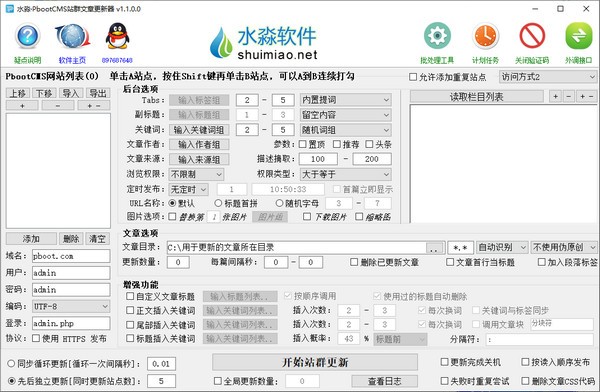The image size is (600, 392).
Task: Open the 批处理工具 gear icon
Action: [437, 36]
